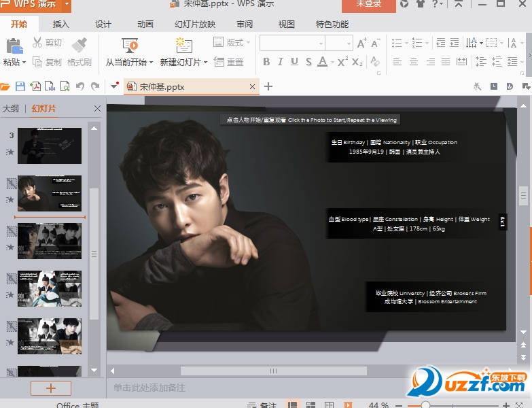Screen dimensions: 532x408
Task: Switch to 大纲 outline pane tab
Action: pos(10,109)
